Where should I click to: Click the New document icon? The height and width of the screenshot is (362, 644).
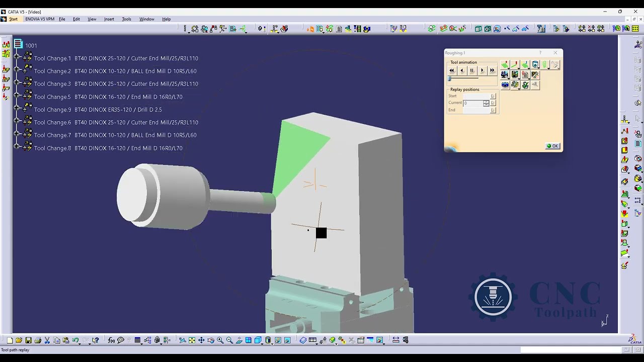10,340
